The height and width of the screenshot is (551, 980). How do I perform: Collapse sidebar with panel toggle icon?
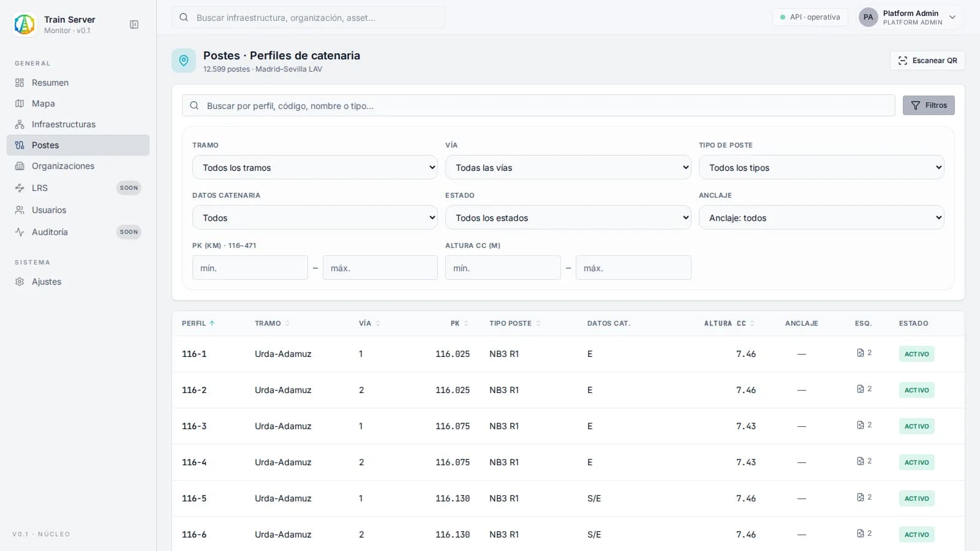[x=134, y=24]
